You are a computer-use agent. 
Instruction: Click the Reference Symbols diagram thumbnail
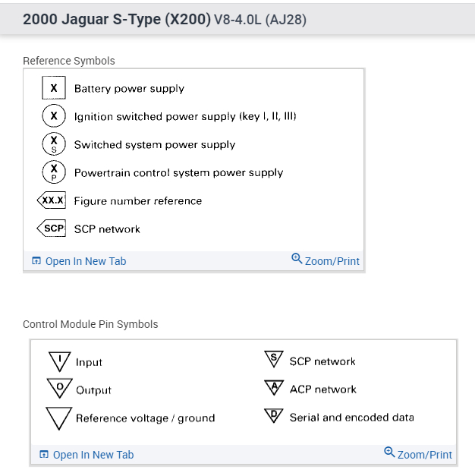tap(194, 159)
